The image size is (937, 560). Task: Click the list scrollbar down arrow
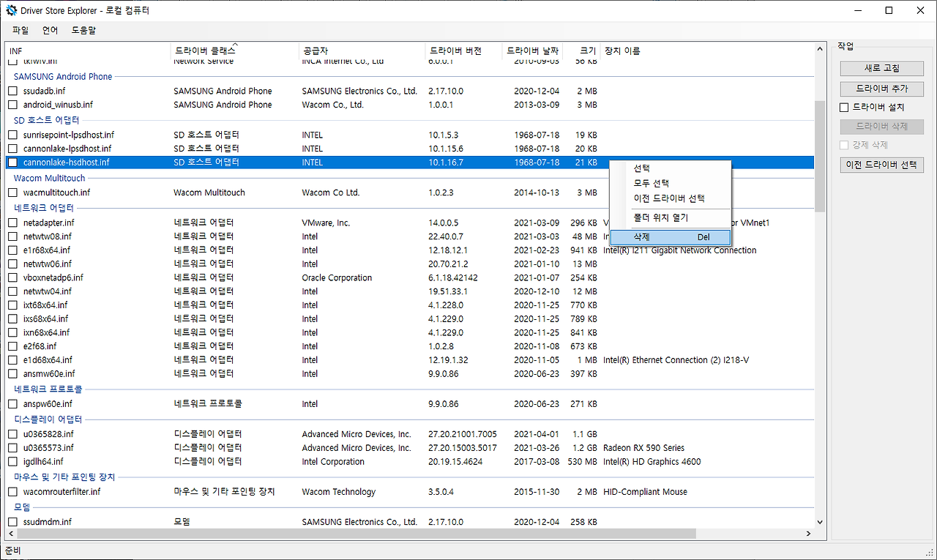[x=820, y=523]
